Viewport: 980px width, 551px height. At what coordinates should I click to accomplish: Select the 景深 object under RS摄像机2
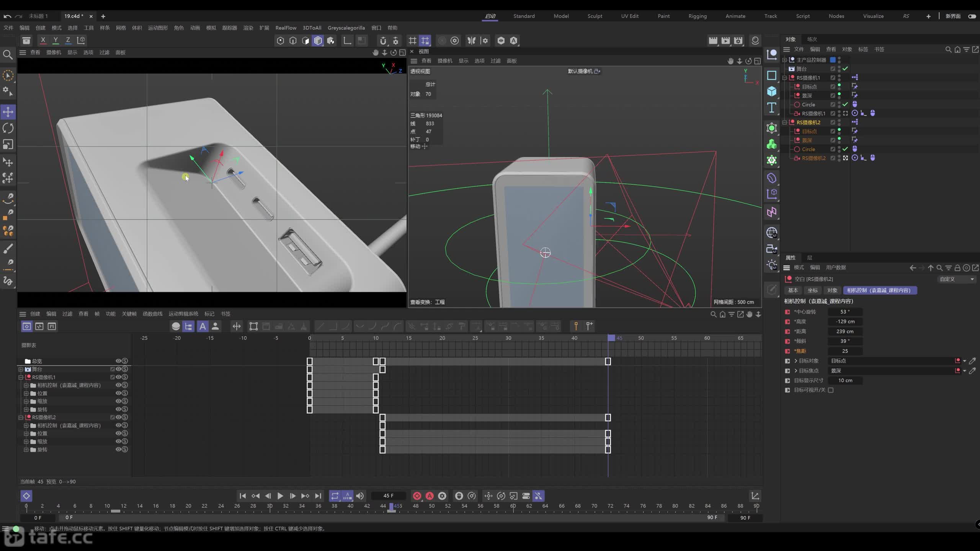[807, 140]
